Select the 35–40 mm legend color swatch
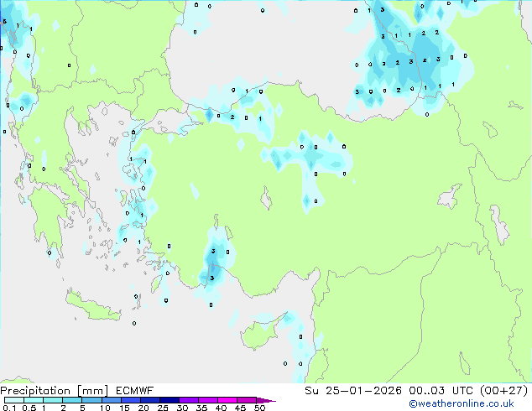 tap(208, 400)
